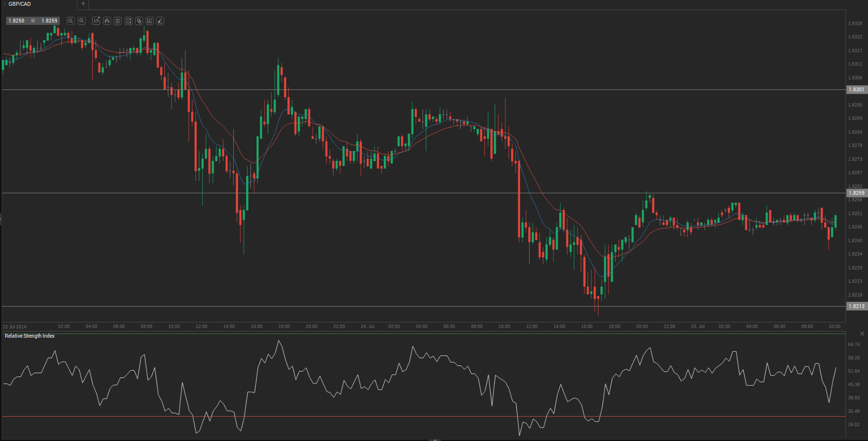Add a new chart tab with plus button
The image size is (868, 441).
coord(83,4)
